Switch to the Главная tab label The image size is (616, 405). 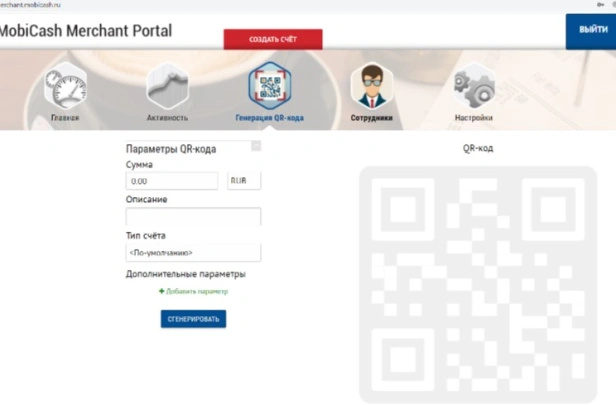click(x=65, y=117)
